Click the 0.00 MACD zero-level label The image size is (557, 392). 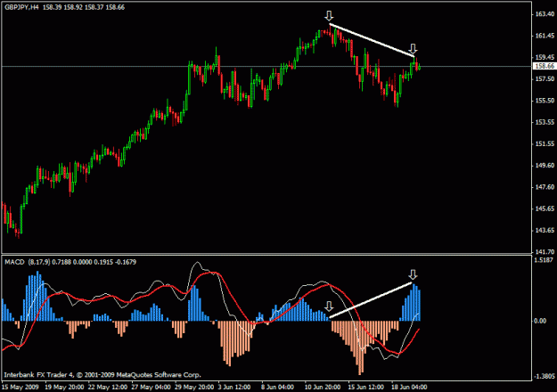click(540, 321)
